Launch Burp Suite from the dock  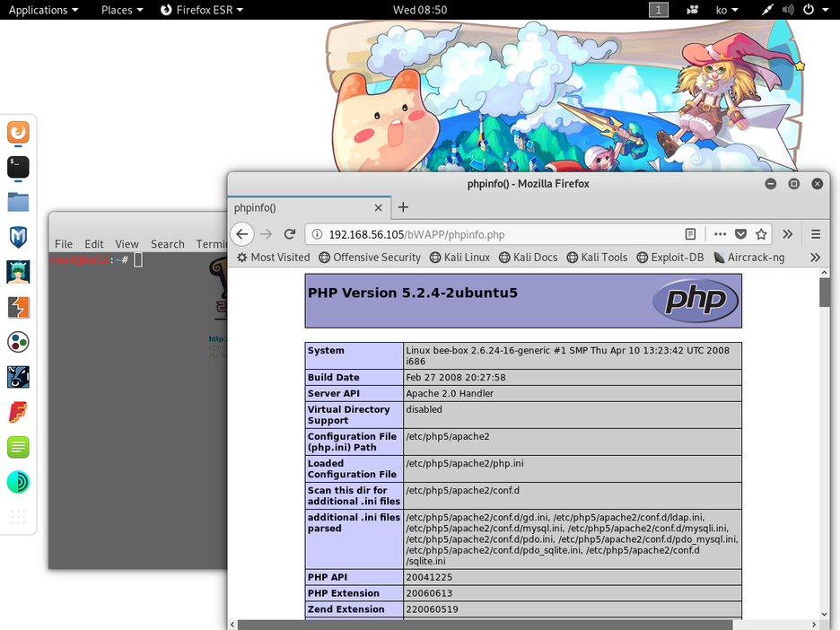pyautogui.click(x=18, y=308)
